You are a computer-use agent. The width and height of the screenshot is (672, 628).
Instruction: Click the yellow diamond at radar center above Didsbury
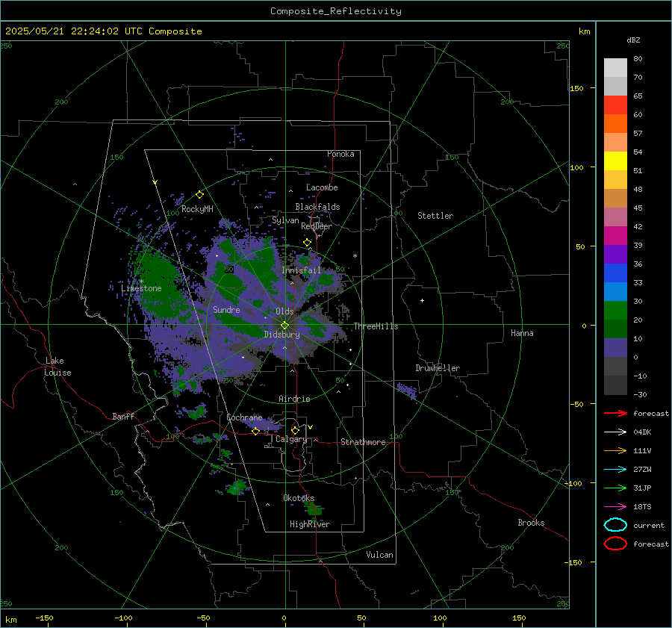coord(284,326)
